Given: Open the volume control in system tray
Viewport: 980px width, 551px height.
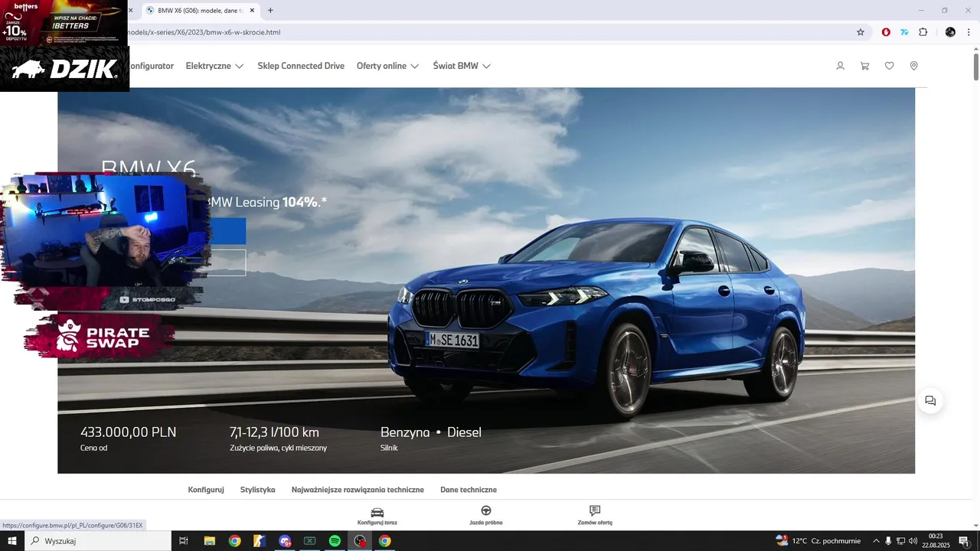Looking at the screenshot, I should point(913,541).
